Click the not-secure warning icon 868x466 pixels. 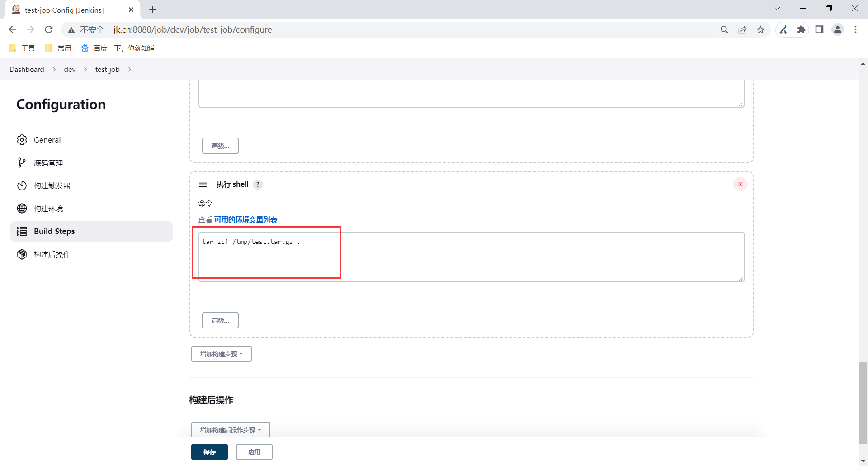(71, 30)
